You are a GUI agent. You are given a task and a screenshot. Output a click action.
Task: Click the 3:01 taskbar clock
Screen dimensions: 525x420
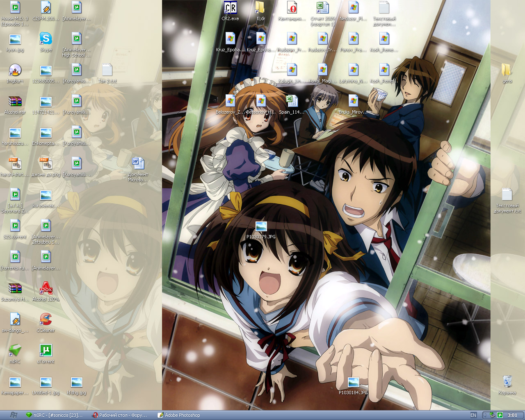512,415
